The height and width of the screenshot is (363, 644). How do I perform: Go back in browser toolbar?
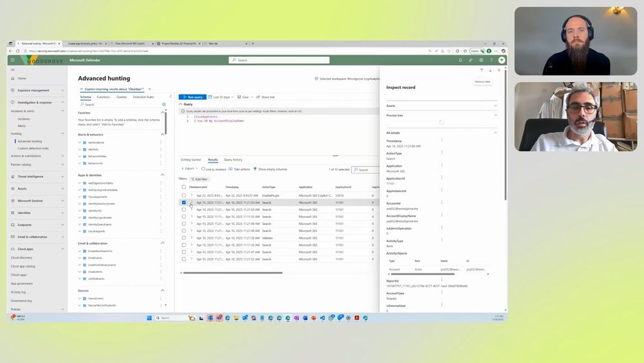coord(11,51)
